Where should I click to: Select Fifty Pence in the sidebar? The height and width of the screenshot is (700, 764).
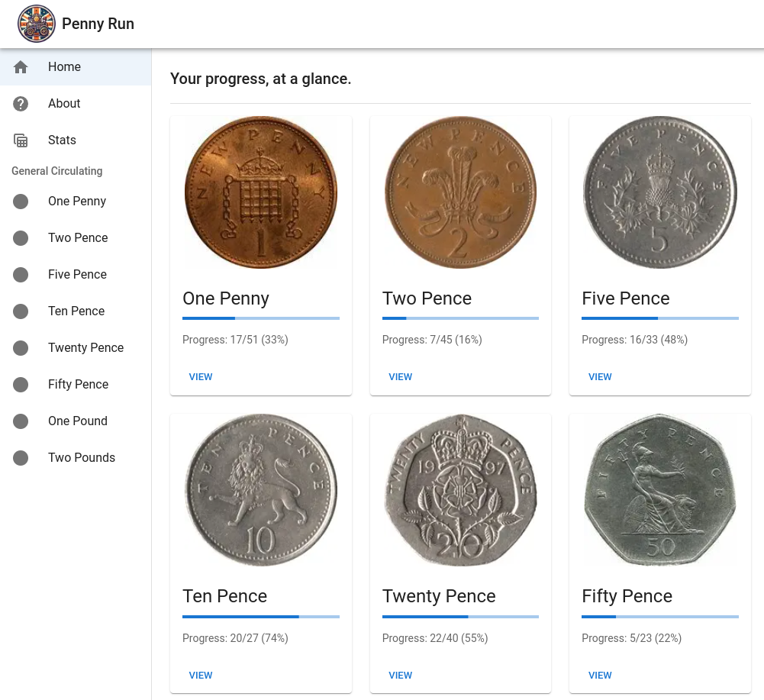point(79,384)
